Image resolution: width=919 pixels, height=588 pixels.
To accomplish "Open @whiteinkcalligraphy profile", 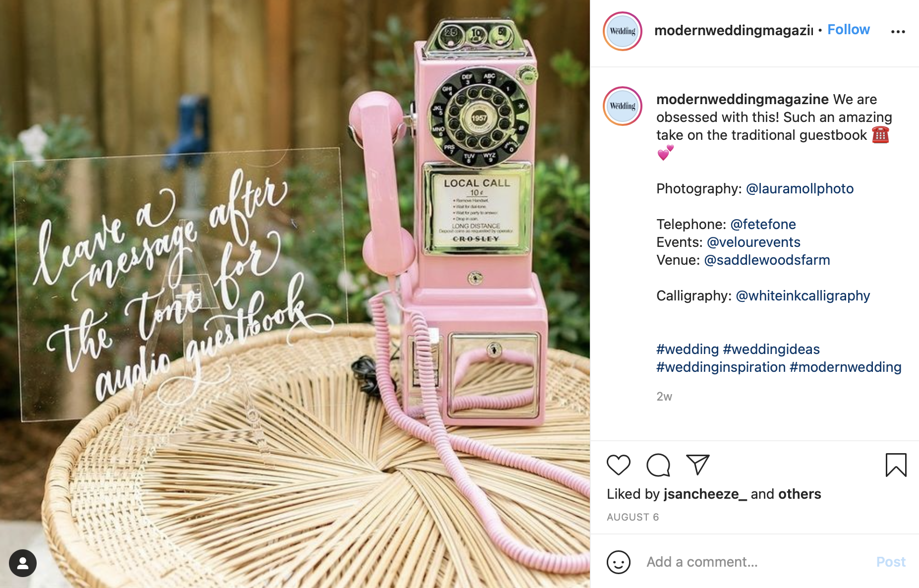I will 803,296.
